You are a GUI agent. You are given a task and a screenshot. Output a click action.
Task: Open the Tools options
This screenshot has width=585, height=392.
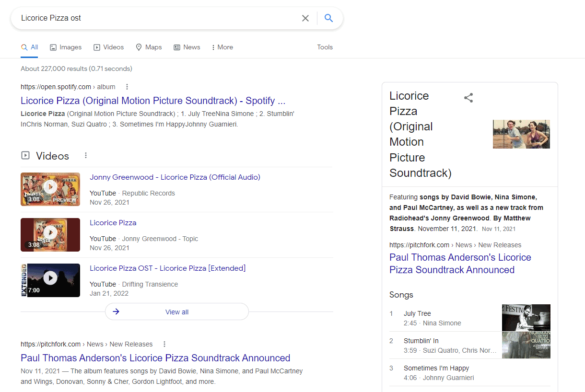[x=325, y=47]
